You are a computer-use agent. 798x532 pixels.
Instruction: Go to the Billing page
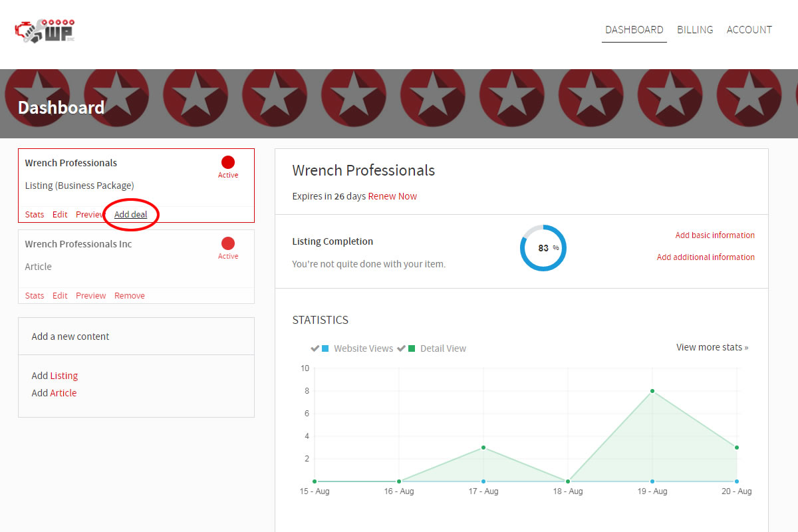[695, 30]
